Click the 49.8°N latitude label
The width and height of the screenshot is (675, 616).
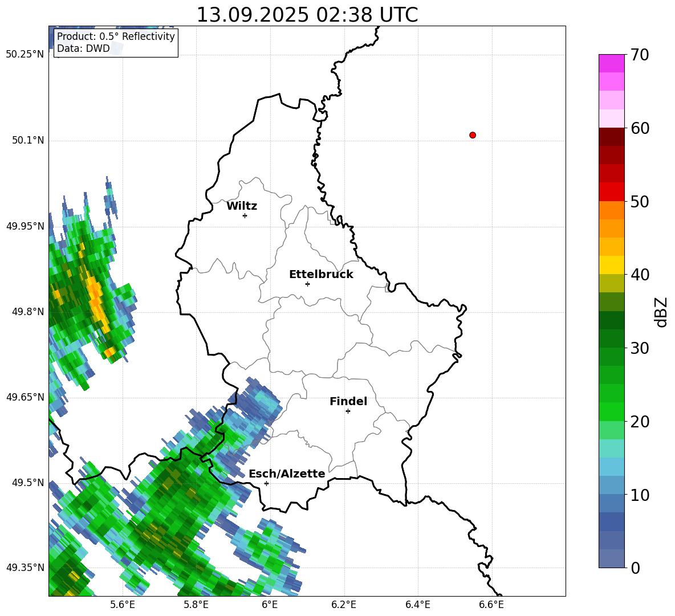[28, 312]
